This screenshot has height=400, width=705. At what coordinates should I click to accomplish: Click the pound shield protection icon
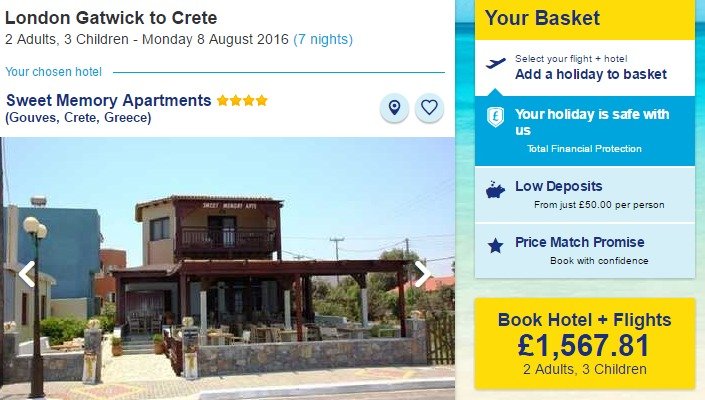(x=495, y=117)
